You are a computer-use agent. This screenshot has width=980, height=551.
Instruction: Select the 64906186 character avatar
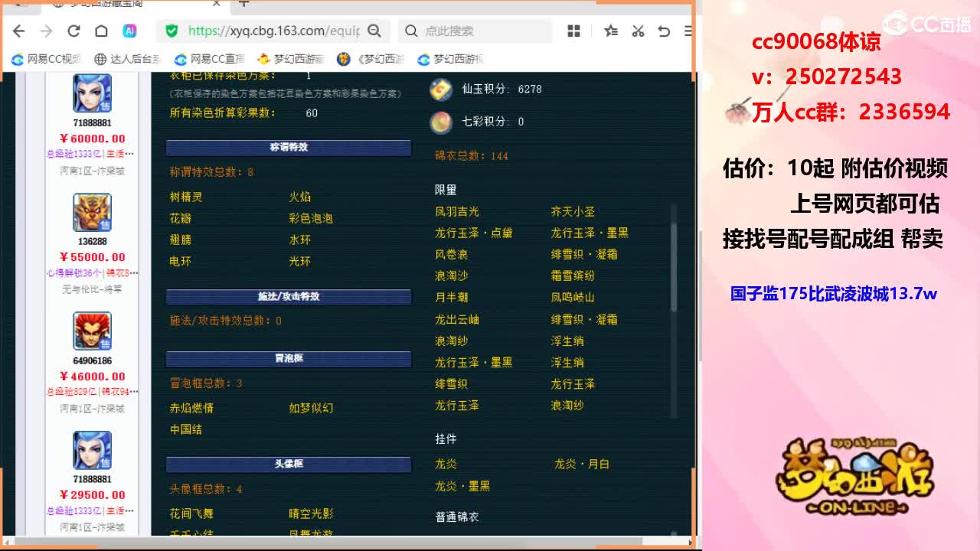coord(92,331)
